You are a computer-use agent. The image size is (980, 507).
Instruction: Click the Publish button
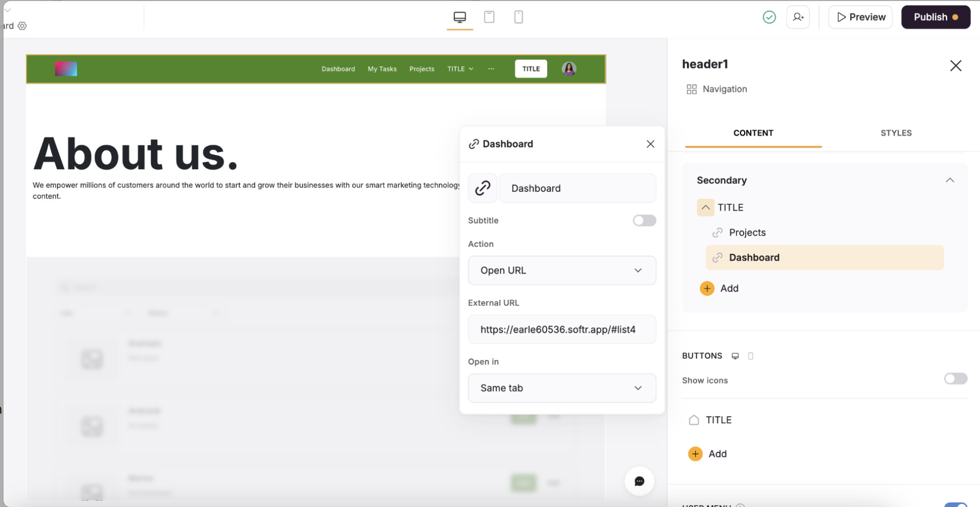pos(935,17)
